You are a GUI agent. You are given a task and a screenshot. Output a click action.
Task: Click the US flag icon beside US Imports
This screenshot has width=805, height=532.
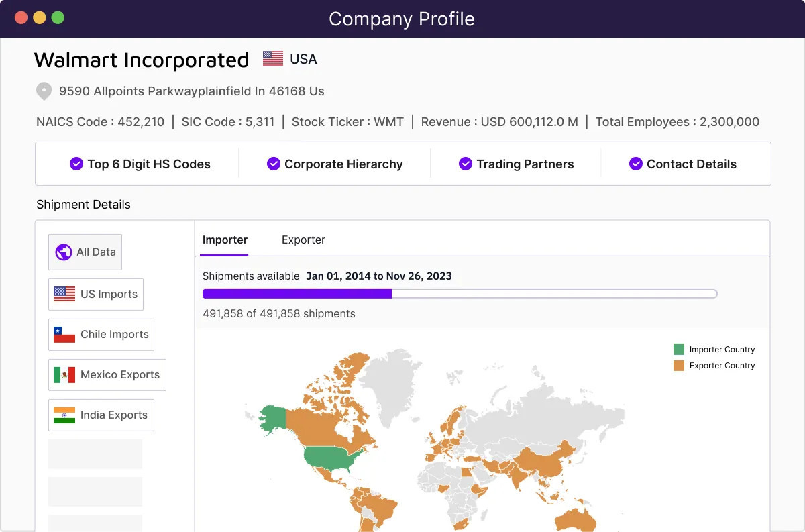click(62, 294)
